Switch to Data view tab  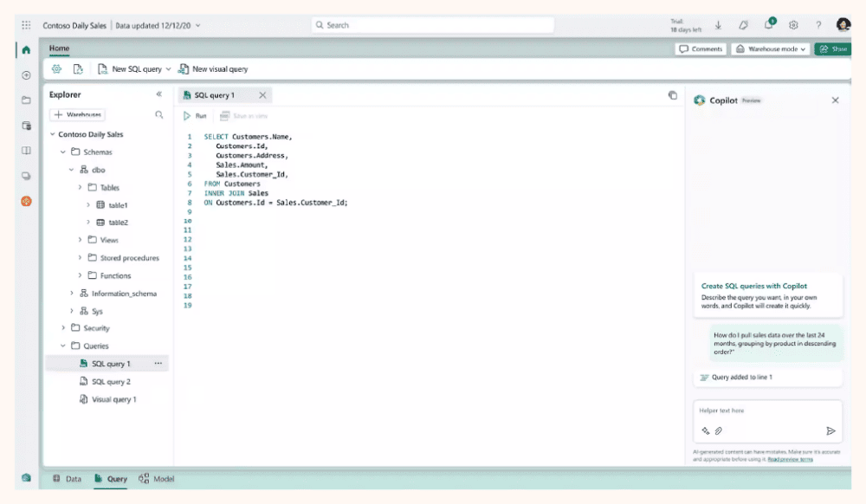pos(67,479)
